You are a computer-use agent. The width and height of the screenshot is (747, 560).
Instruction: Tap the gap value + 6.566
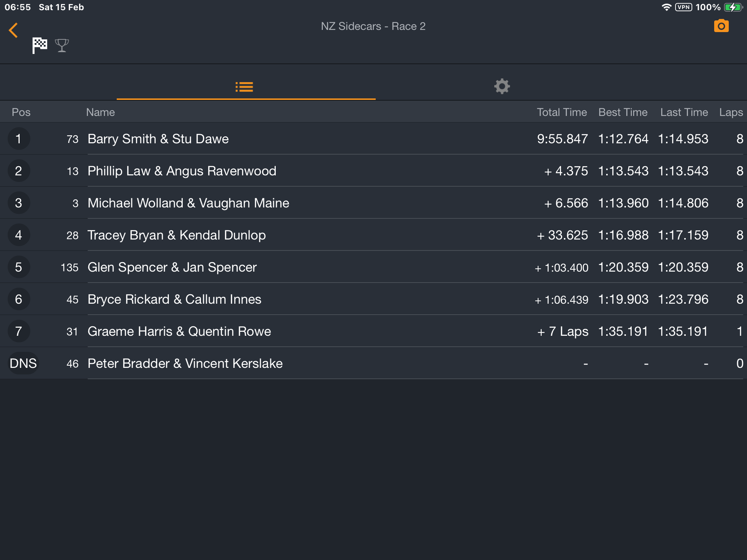[566, 203]
